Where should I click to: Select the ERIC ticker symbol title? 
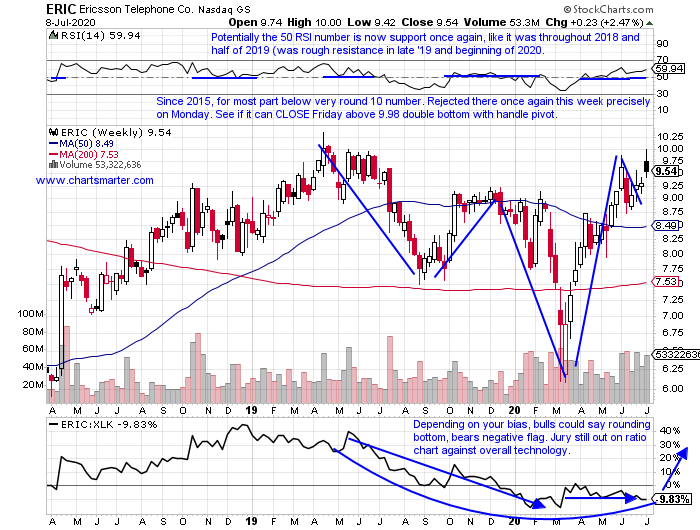click(x=61, y=8)
